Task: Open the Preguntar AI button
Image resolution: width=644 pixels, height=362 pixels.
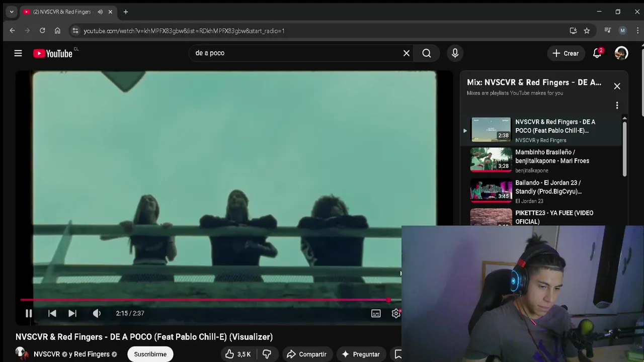Action: (361, 354)
